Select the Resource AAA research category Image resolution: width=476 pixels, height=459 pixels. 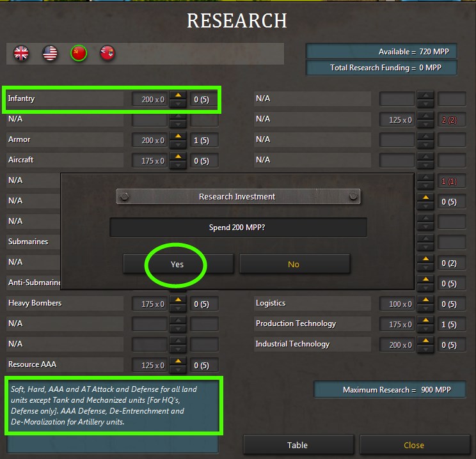pos(65,364)
